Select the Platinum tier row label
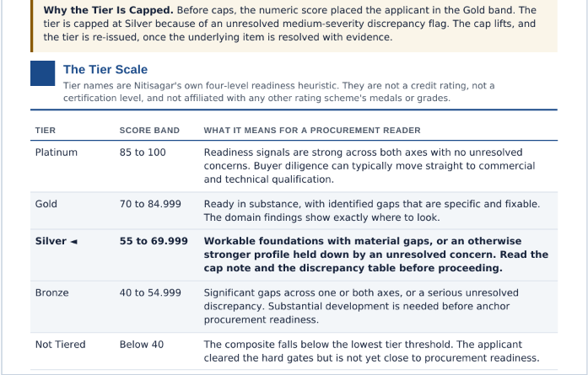 point(57,153)
